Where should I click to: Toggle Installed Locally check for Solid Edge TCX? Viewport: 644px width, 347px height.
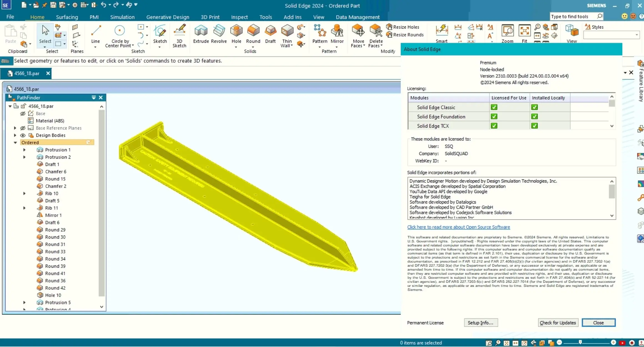(534, 126)
